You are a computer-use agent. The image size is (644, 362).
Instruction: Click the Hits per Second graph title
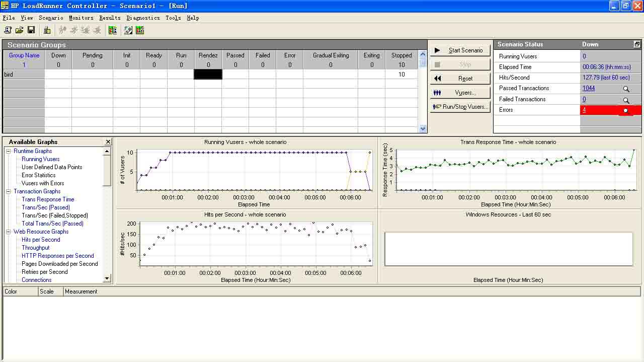(x=245, y=214)
